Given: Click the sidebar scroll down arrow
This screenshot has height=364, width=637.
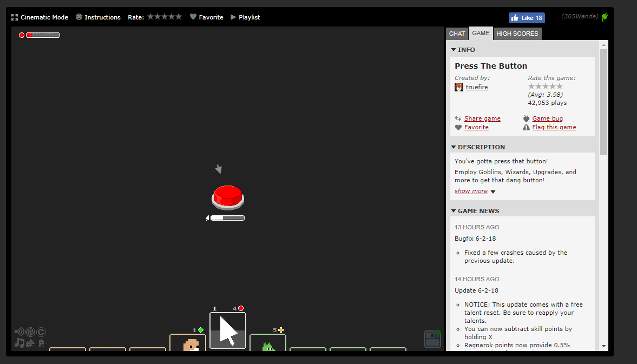Looking at the screenshot, I should point(603,346).
